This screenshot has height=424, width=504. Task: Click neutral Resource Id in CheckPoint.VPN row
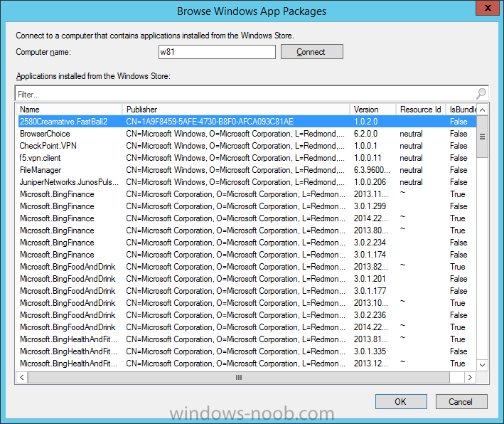[x=411, y=146]
